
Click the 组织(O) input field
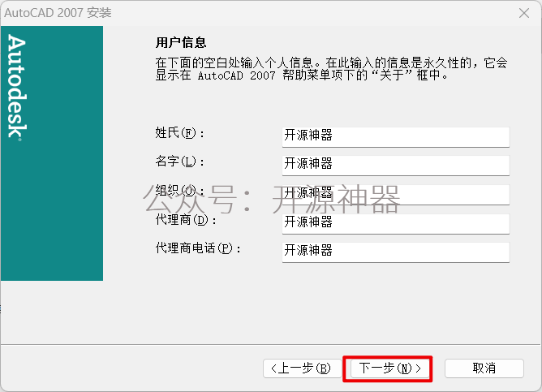[395, 195]
